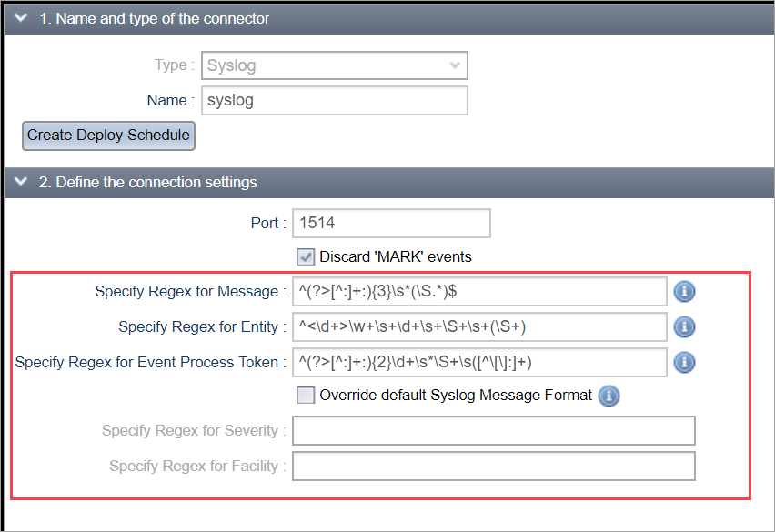This screenshot has width=775, height=532.
Task: Show info for Override default Syslog Message Format
Action: pyautogui.click(x=609, y=396)
